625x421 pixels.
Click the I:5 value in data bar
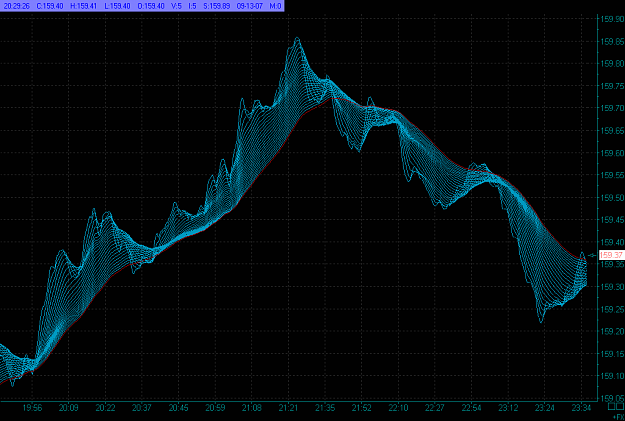(x=192, y=6)
